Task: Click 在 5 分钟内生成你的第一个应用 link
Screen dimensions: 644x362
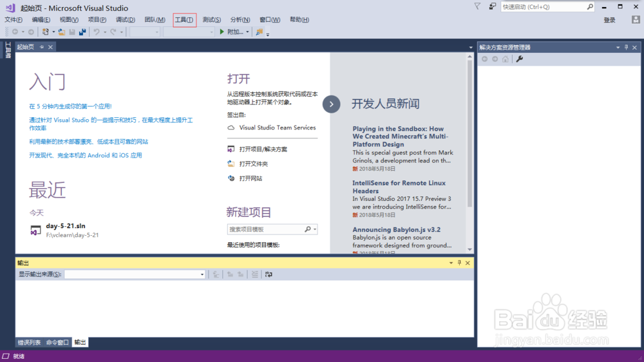Action: [70, 106]
